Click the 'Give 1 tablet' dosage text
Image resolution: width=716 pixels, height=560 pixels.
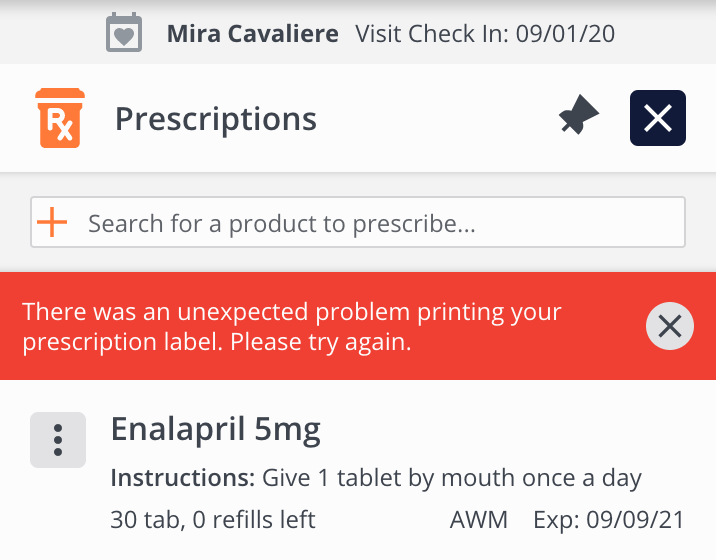coord(451,478)
